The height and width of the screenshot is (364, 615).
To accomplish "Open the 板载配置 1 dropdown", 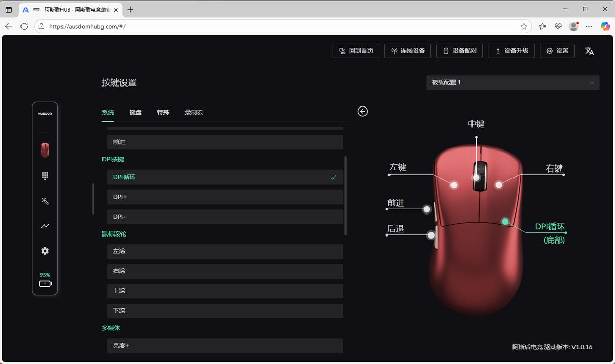I will (x=512, y=82).
